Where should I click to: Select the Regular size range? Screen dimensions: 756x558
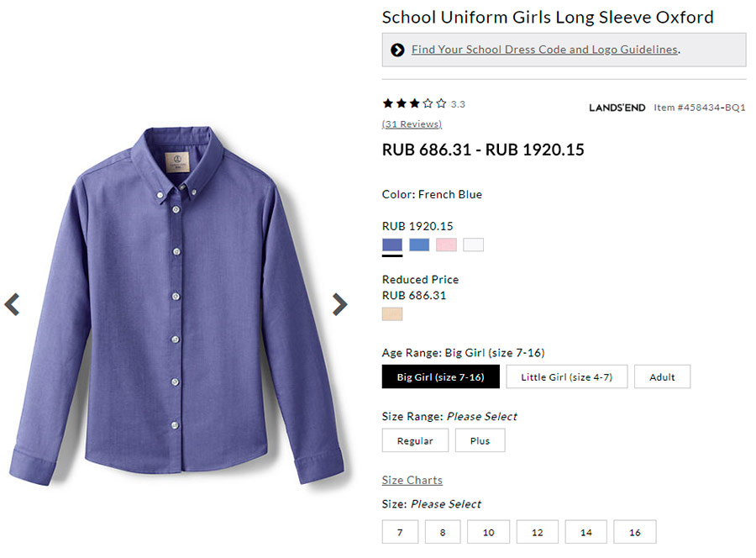click(x=415, y=440)
